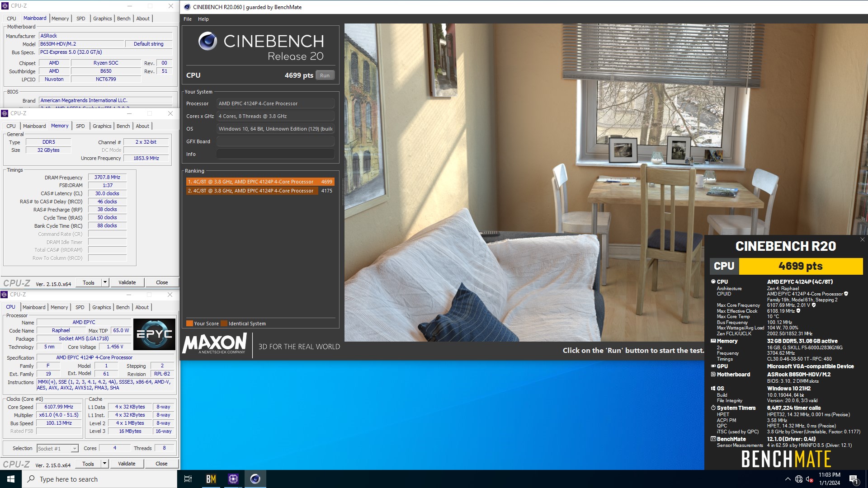Click the Multiplier x61.0 value
868x488 pixels.
59,415
